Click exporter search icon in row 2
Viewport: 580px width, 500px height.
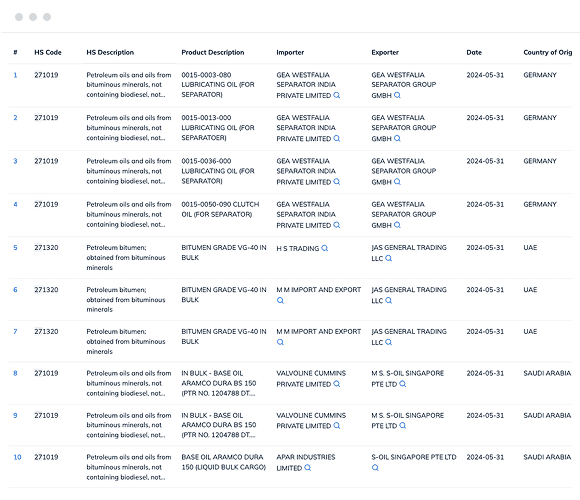397,138
